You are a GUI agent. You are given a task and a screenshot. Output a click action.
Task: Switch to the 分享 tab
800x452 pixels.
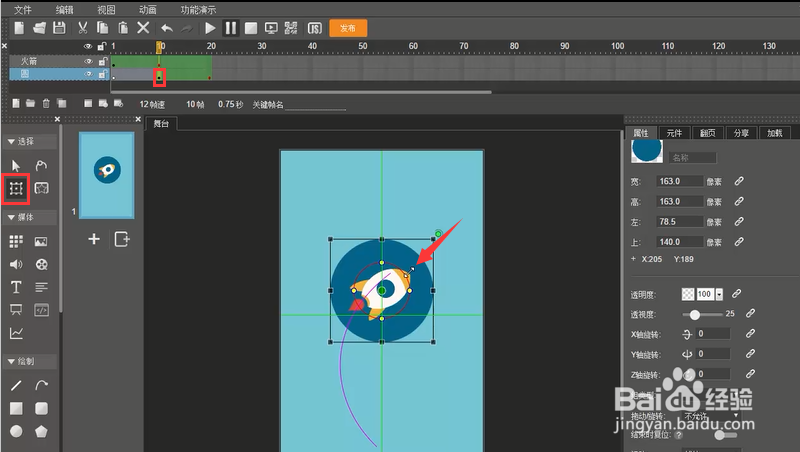(741, 133)
